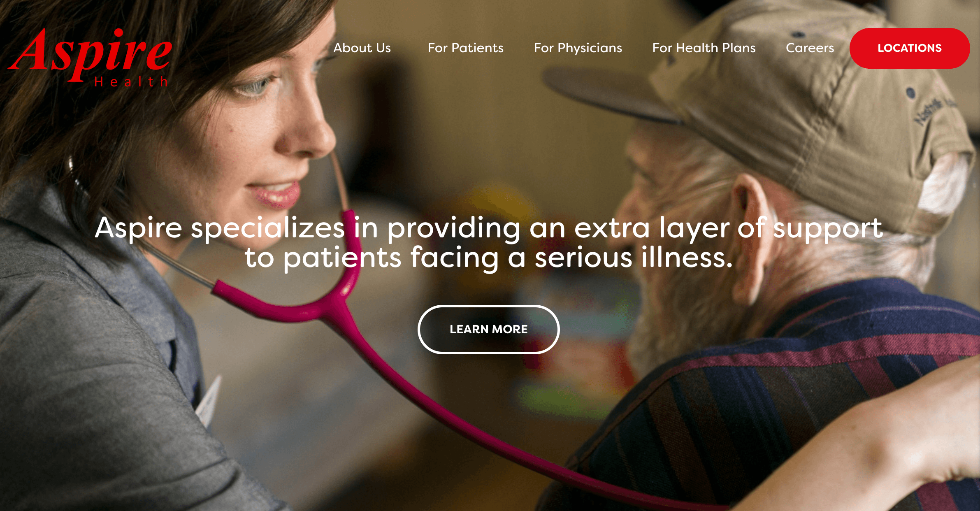Viewport: 980px width, 511px height.
Task: Click the LEARN MORE button
Action: click(x=488, y=329)
